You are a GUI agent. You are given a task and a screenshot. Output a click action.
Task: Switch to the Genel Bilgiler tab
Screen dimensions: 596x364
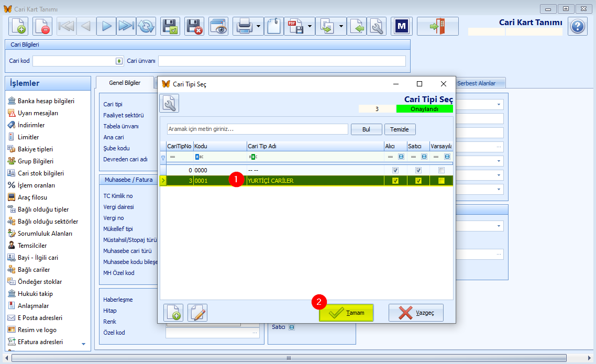[125, 83]
